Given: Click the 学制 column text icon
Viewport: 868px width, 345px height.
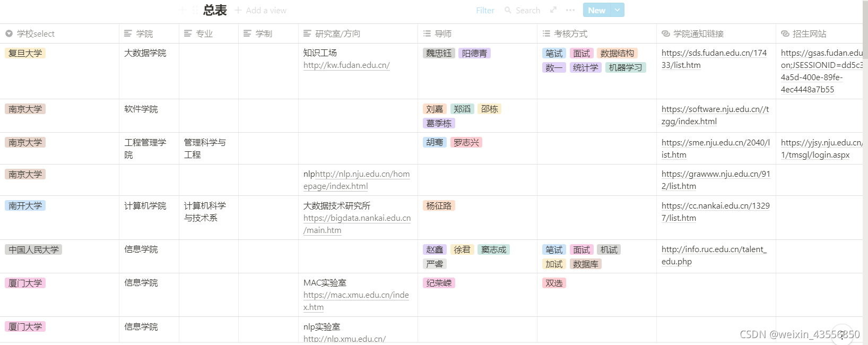Looking at the screenshot, I should click(247, 33).
